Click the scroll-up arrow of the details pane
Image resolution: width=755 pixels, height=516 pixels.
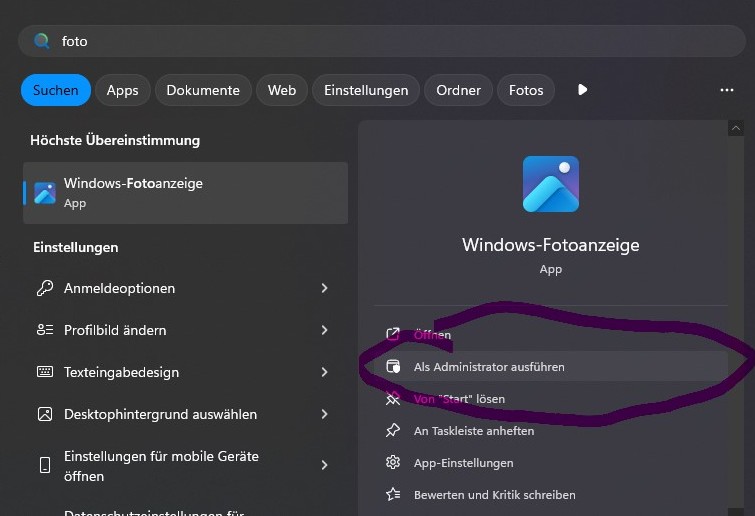click(x=736, y=128)
